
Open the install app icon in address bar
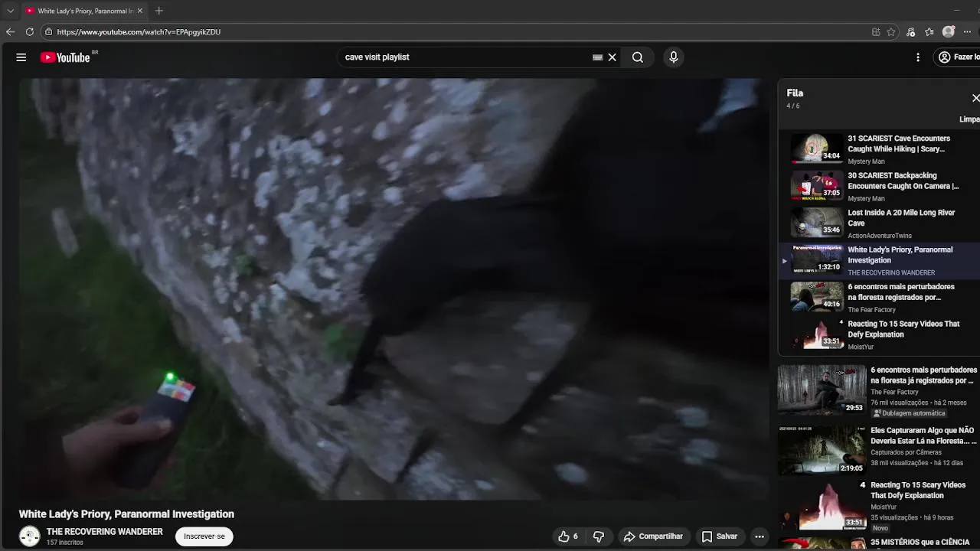click(876, 32)
